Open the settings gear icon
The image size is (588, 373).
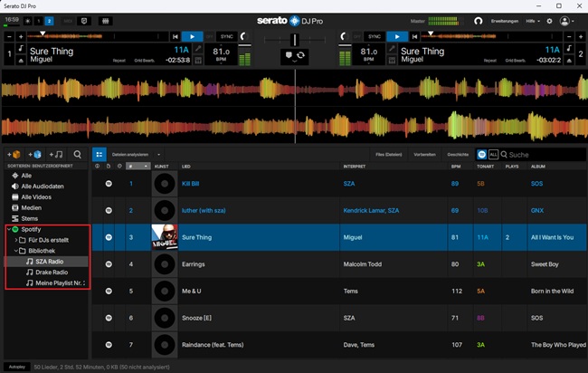coord(549,21)
